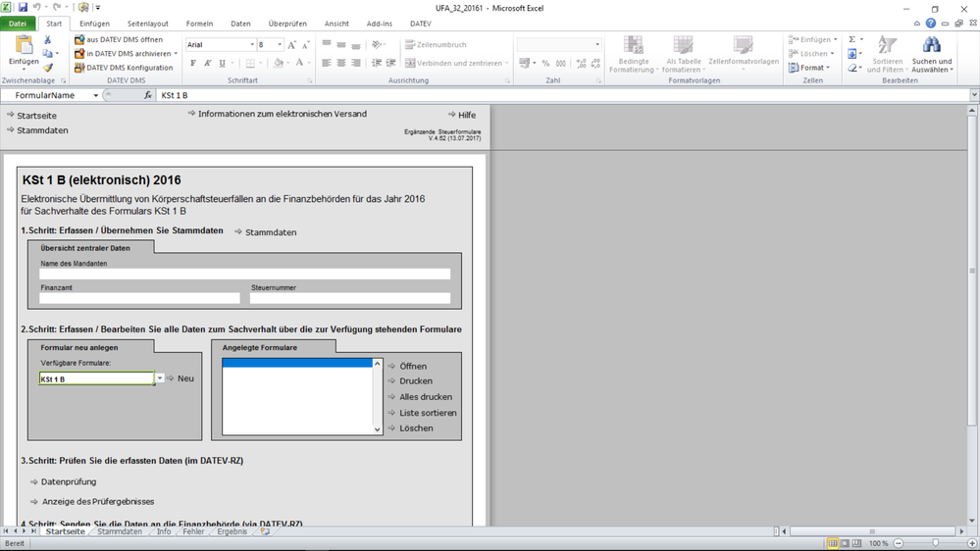980x551 pixels.
Task: Click DATEV DMS Konfiguration
Action: (x=124, y=68)
